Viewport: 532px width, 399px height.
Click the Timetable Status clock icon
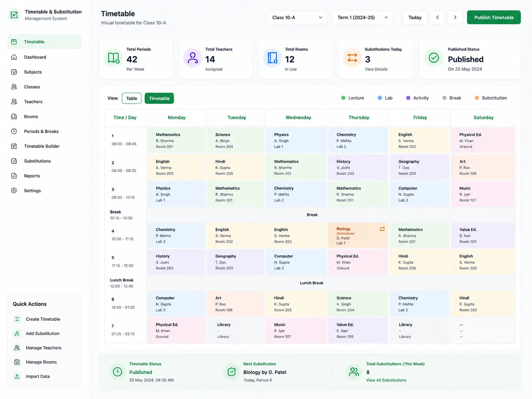(118, 372)
